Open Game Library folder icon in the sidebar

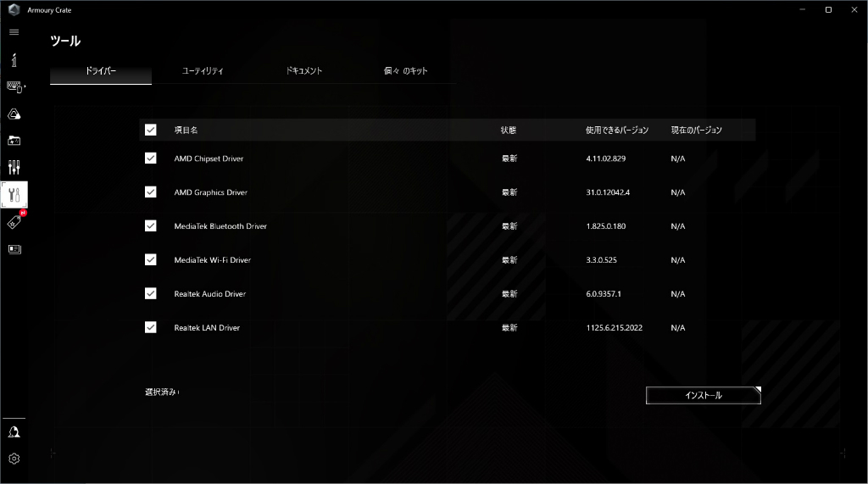(x=14, y=141)
